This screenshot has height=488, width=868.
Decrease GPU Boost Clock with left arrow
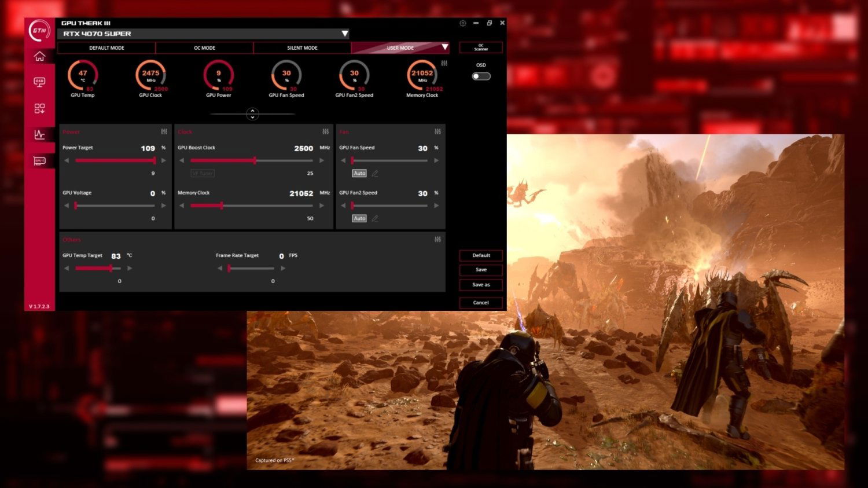click(182, 160)
